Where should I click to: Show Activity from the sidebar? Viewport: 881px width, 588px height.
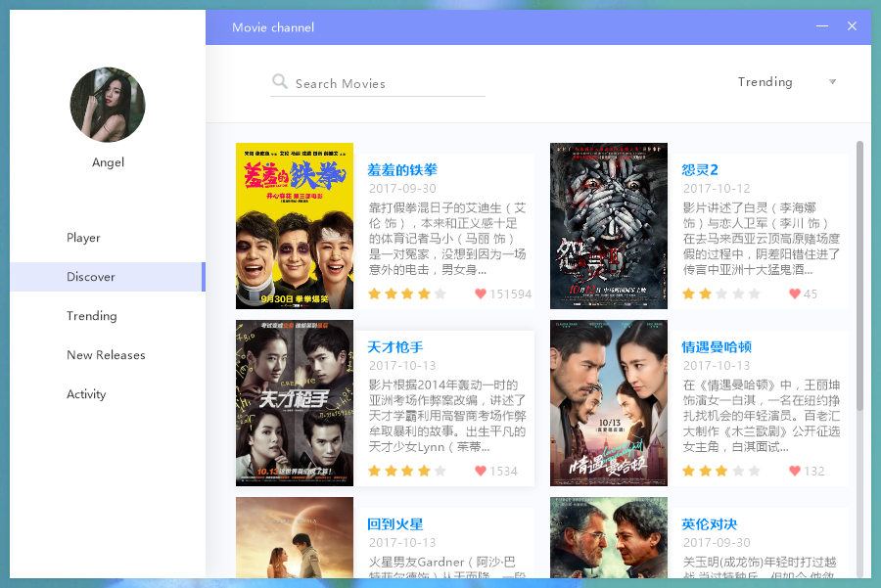pos(108,394)
